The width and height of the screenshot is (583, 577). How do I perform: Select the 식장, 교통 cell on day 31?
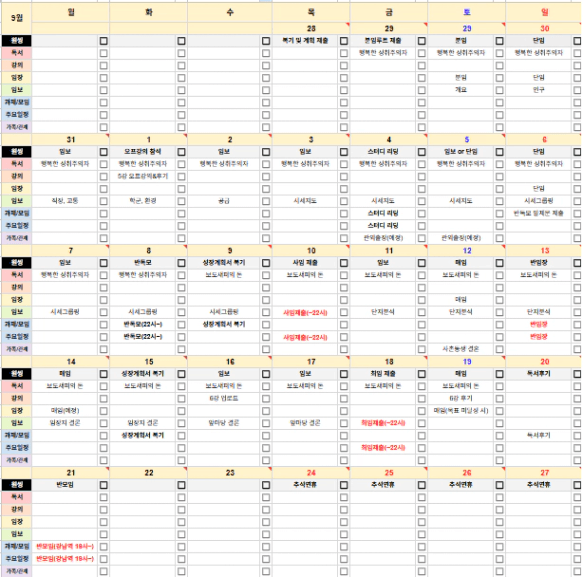(65, 201)
